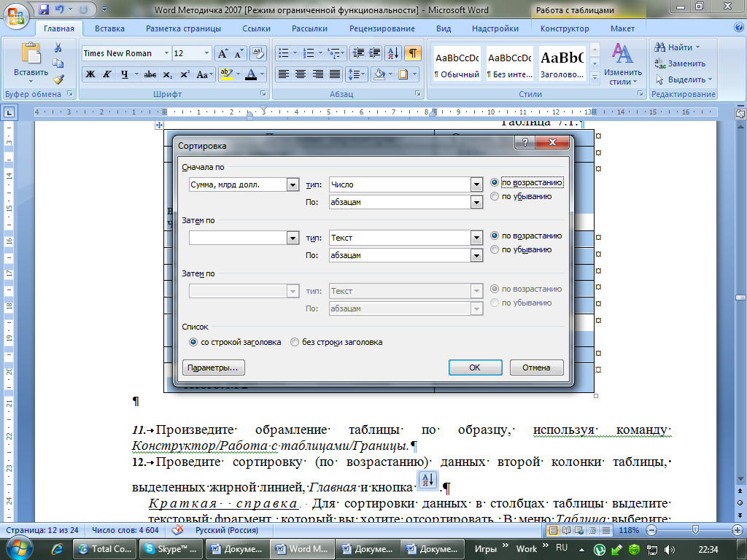Viewport: 747px width, 560px height.
Task: Save document via quick access toolbar
Action: pyautogui.click(x=44, y=9)
